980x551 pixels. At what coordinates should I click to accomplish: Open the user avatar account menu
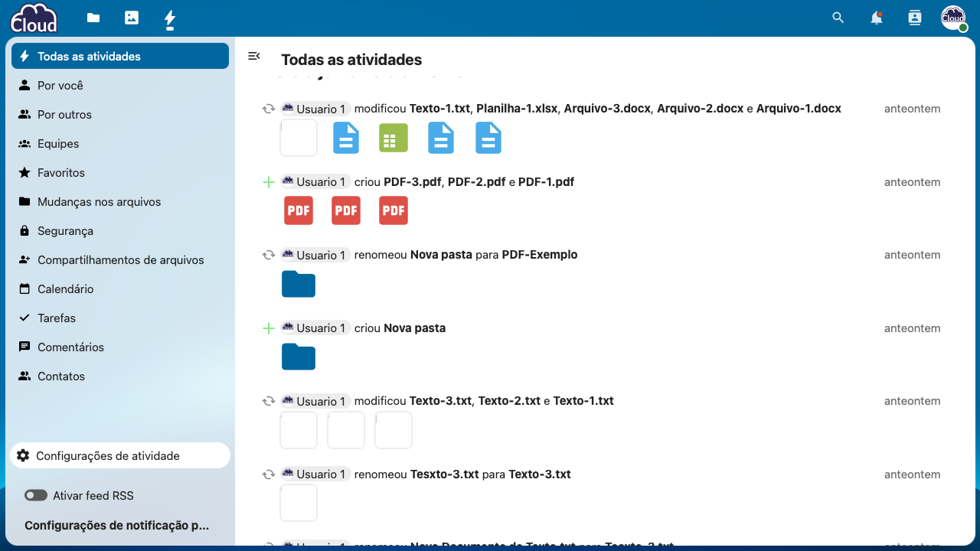[953, 18]
